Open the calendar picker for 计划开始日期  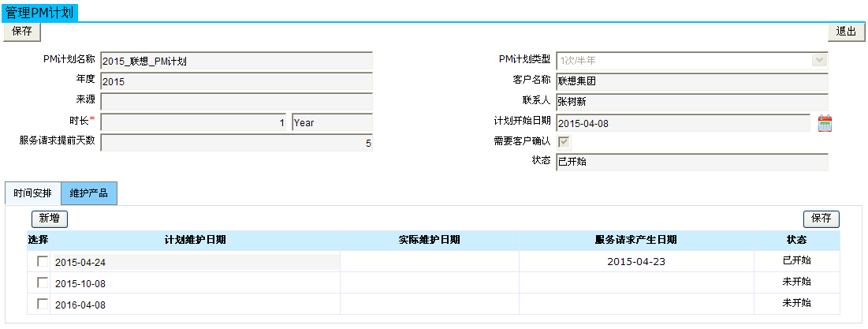825,123
